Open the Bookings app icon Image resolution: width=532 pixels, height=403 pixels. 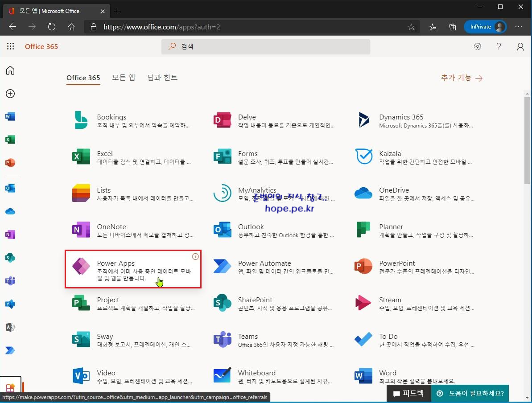pos(81,120)
